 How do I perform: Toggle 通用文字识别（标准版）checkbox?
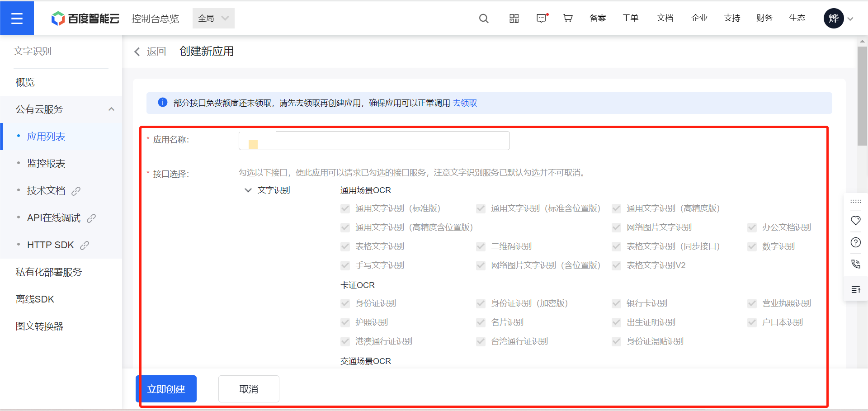pos(345,208)
